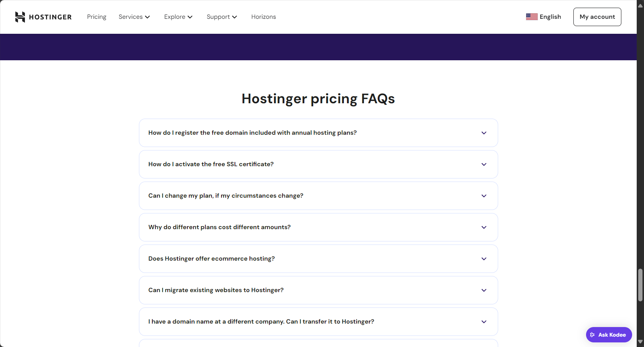Change language from English
Image resolution: width=644 pixels, height=347 pixels.
point(543,17)
